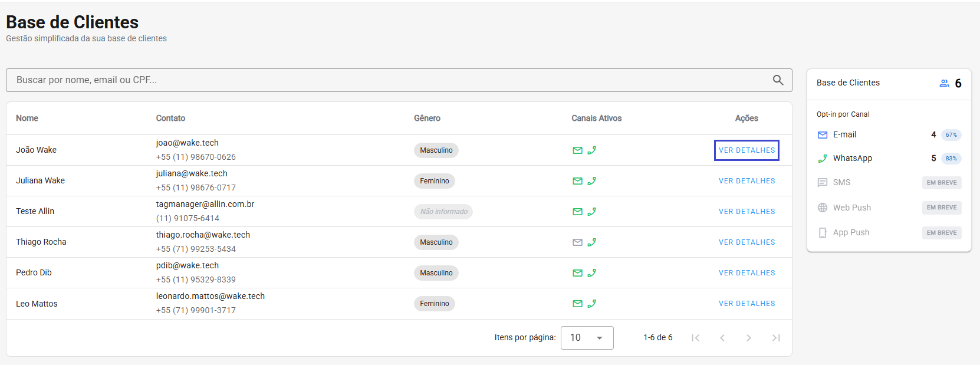
Task: Open the items per page dropdown
Action: pos(587,338)
